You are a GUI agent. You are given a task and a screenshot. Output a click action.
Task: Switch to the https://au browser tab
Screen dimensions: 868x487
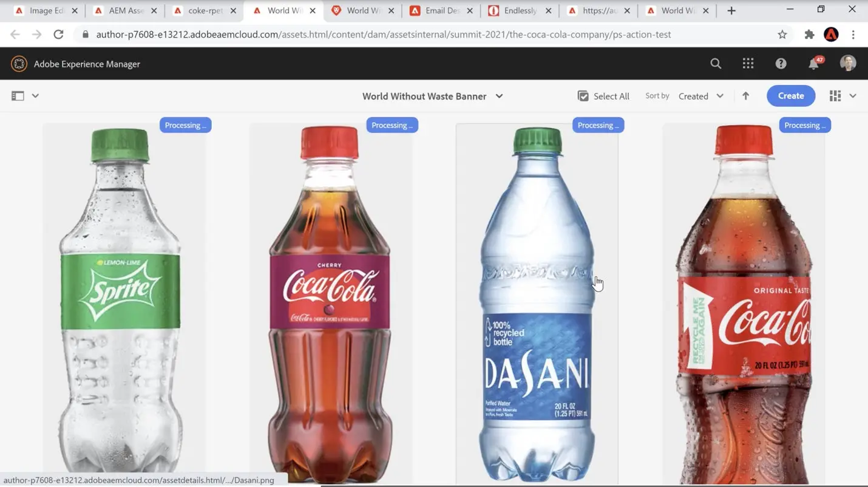(598, 10)
